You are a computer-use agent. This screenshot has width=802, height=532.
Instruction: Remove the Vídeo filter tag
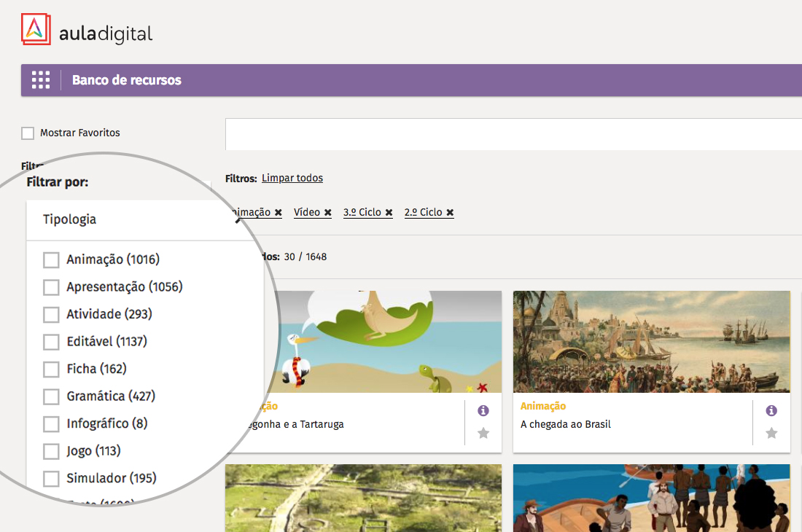(328, 213)
